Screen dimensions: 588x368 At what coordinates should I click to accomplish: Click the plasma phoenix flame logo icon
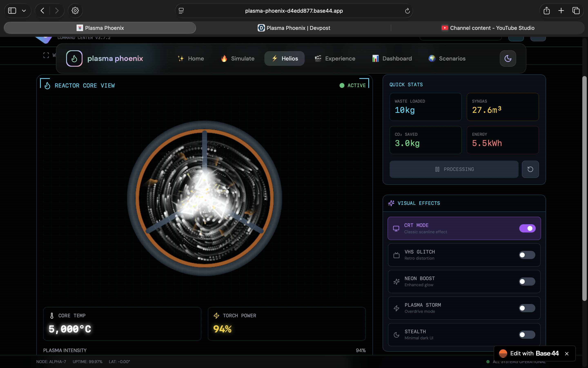[74, 58]
